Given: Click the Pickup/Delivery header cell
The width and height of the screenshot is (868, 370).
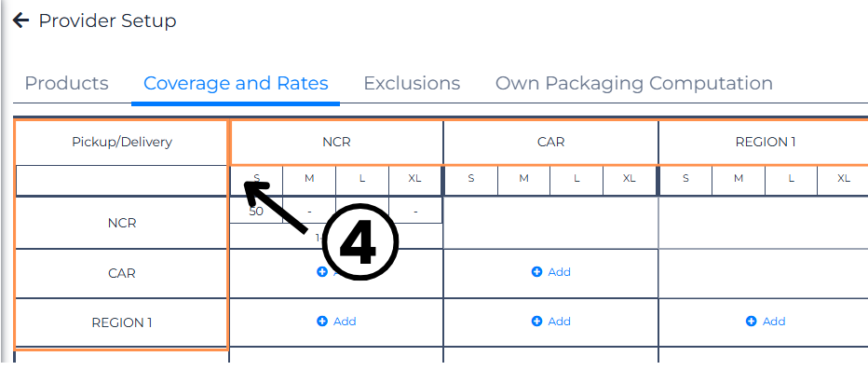Looking at the screenshot, I should tap(122, 142).
